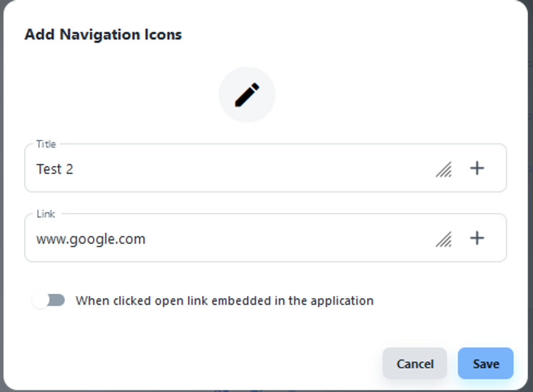Image resolution: width=533 pixels, height=392 pixels.
Task: Click the resize handle in Title field
Action: (x=444, y=170)
